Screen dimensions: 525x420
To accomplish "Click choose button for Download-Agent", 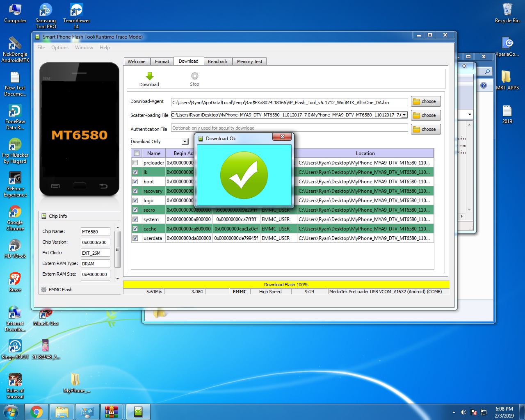I will 426,101.
